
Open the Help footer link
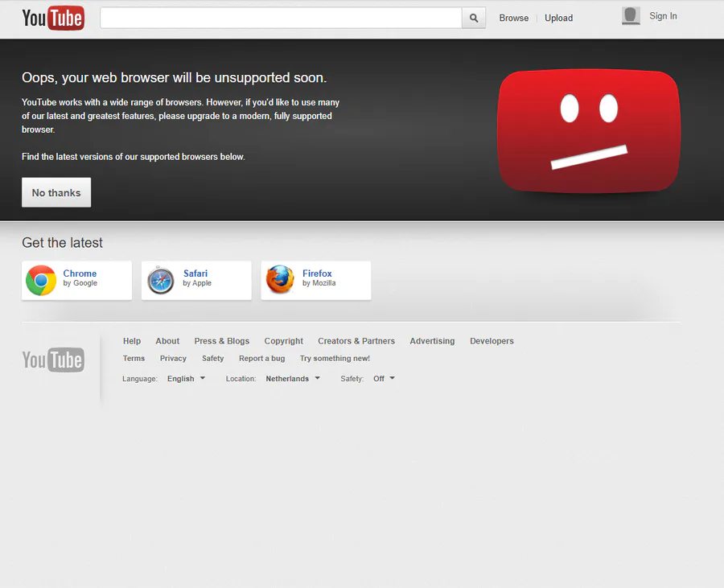pyautogui.click(x=132, y=341)
